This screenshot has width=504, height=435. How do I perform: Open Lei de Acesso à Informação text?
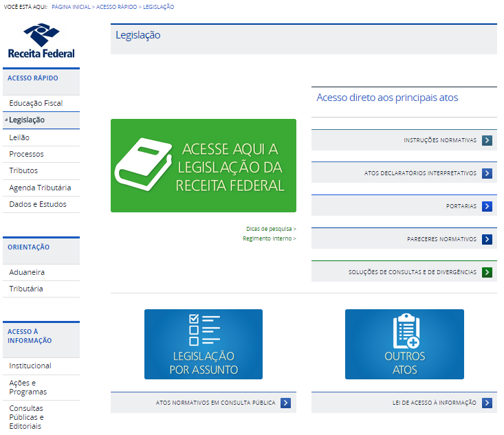(x=435, y=403)
